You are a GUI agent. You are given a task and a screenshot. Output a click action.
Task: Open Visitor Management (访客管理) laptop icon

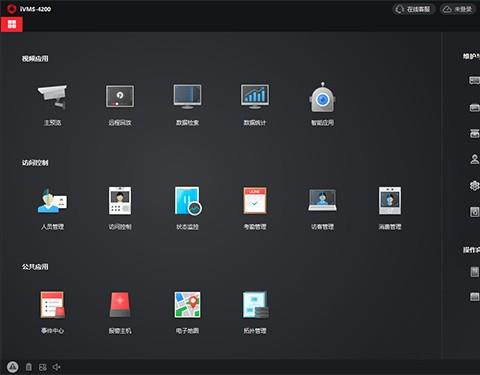(x=322, y=201)
